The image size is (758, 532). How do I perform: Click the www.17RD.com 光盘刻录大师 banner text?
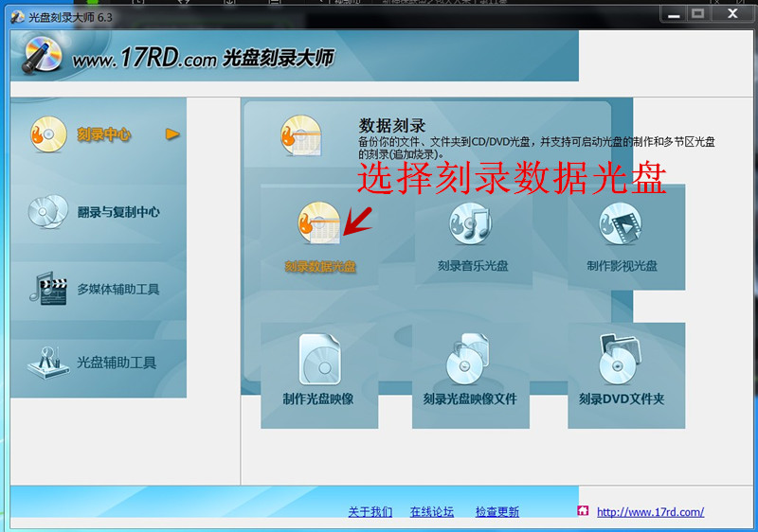click(203, 58)
